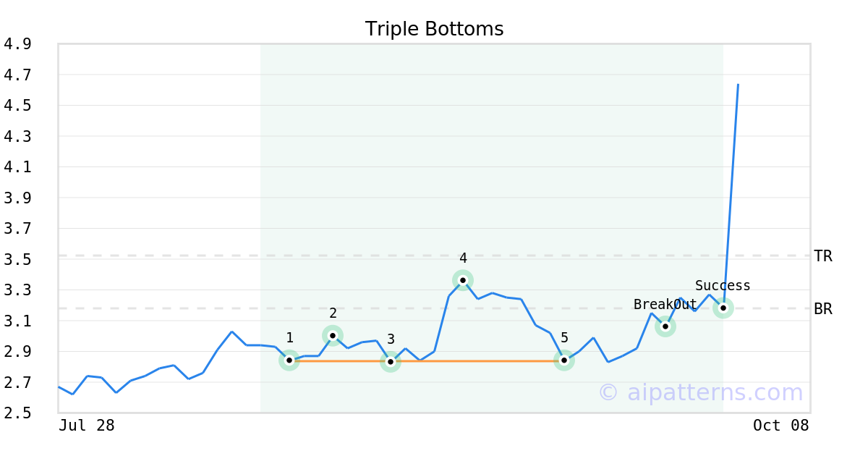Click the Success text annotation
This screenshot has width=868, height=456.
[x=723, y=286]
